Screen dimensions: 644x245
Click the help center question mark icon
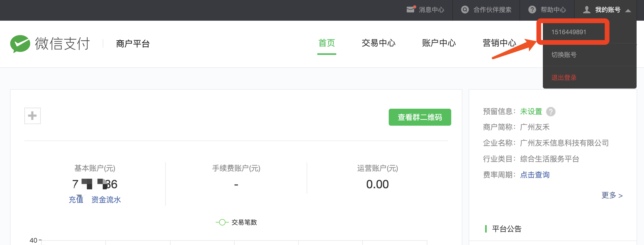click(532, 10)
